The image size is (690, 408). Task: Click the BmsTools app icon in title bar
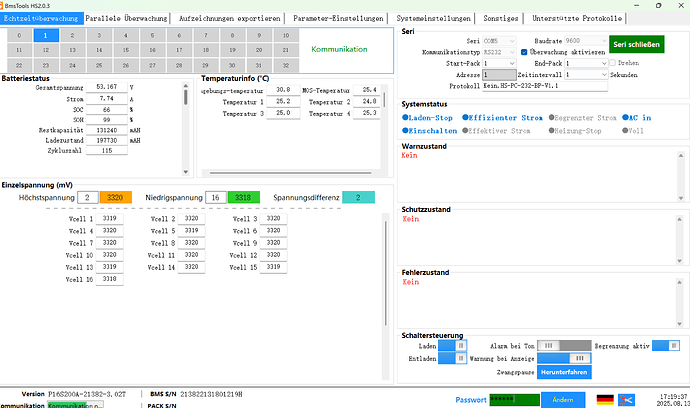2,6
